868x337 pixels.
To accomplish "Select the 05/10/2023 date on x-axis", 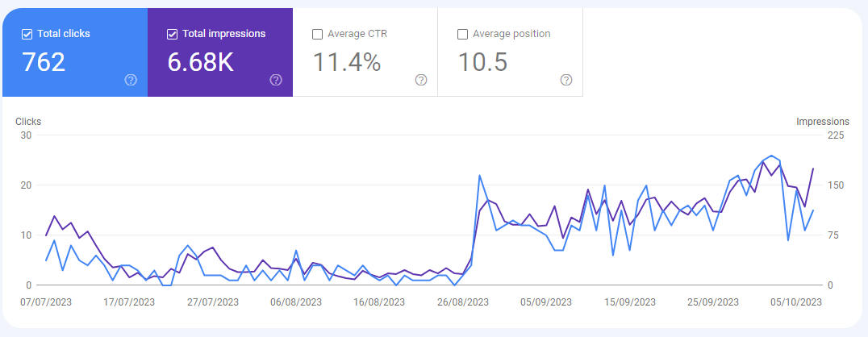I will pos(795,302).
